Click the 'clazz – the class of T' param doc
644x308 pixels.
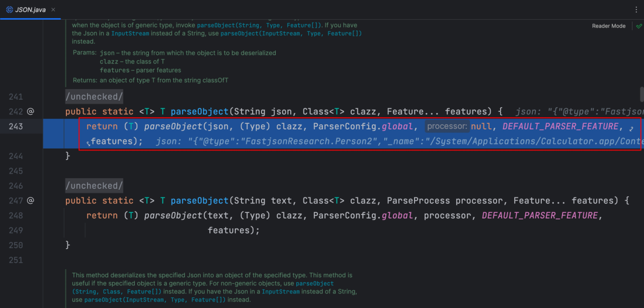(x=132, y=62)
